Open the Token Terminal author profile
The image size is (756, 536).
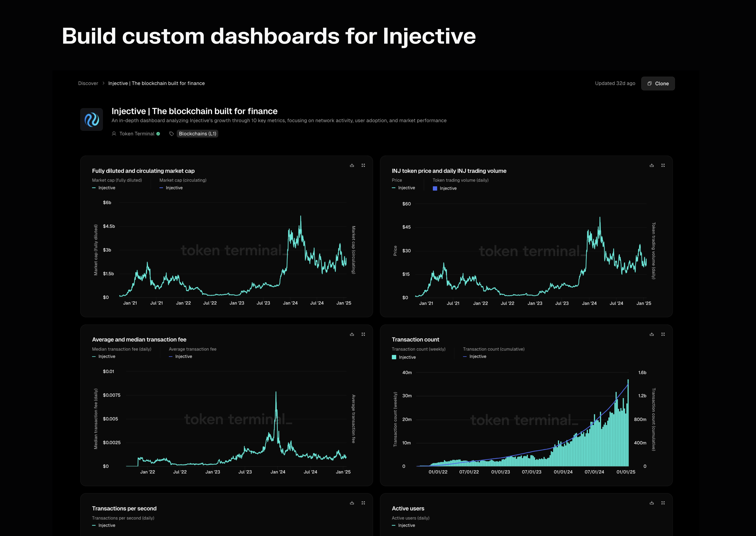[137, 134]
